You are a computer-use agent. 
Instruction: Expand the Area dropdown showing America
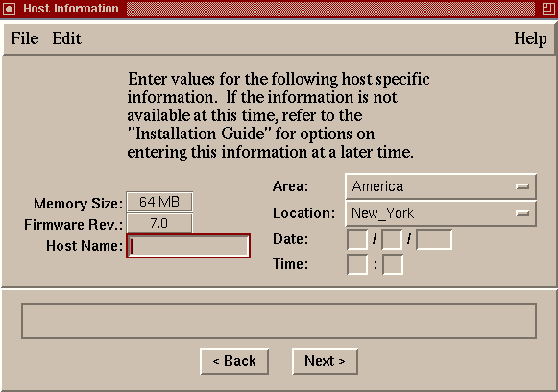(441, 186)
